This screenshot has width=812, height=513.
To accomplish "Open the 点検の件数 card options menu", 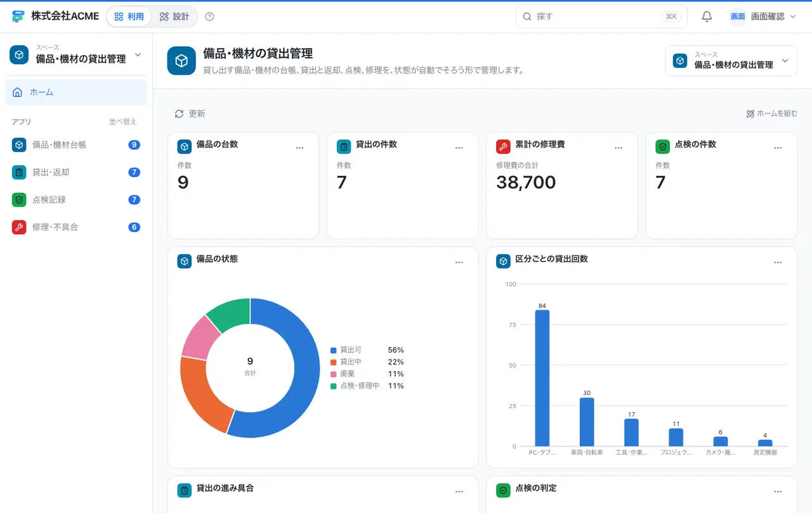I will pyautogui.click(x=778, y=148).
